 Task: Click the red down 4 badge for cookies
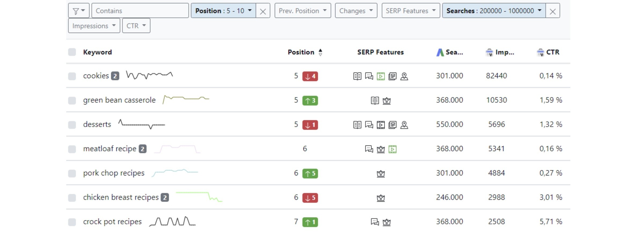(x=310, y=76)
